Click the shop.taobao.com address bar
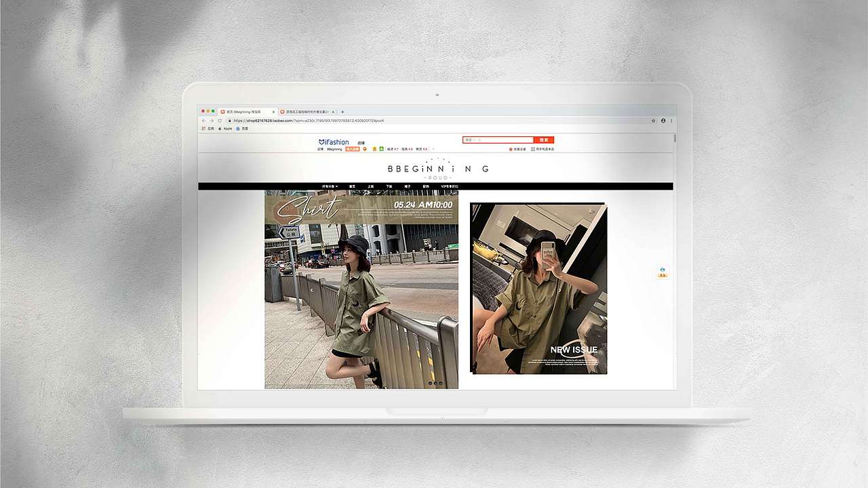 tap(437, 121)
